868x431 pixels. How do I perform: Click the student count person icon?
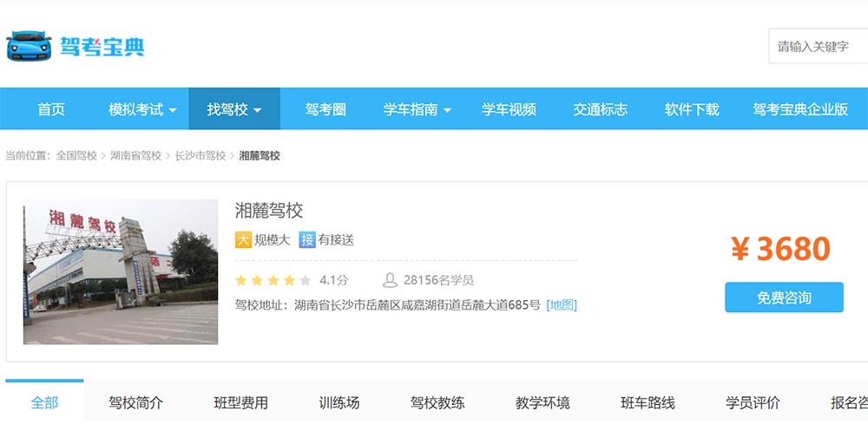point(391,280)
